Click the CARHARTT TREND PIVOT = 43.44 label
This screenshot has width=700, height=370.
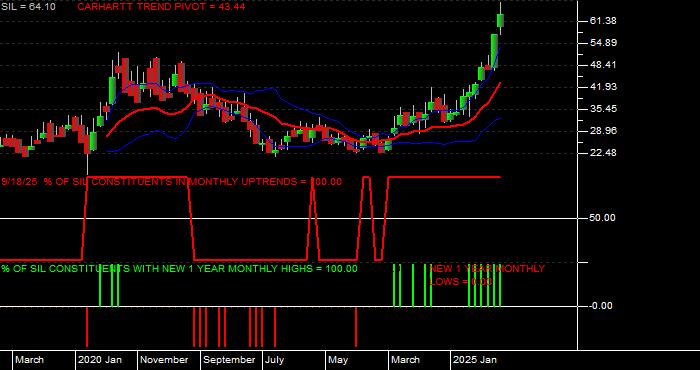click(161, 7)
